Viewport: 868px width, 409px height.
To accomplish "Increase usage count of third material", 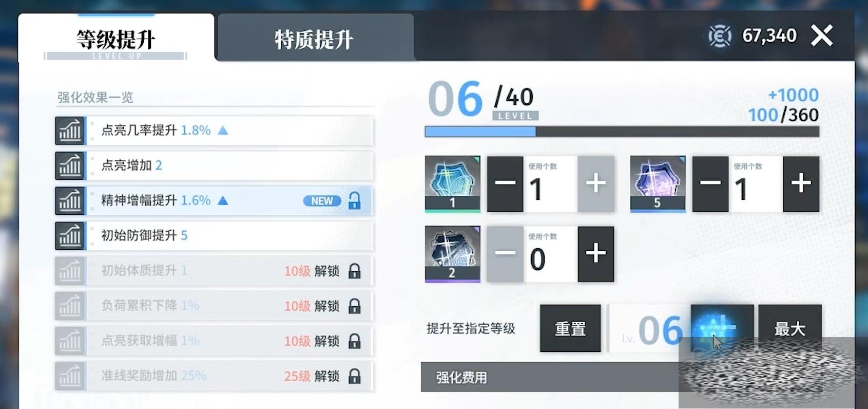I will pos(596,254).
